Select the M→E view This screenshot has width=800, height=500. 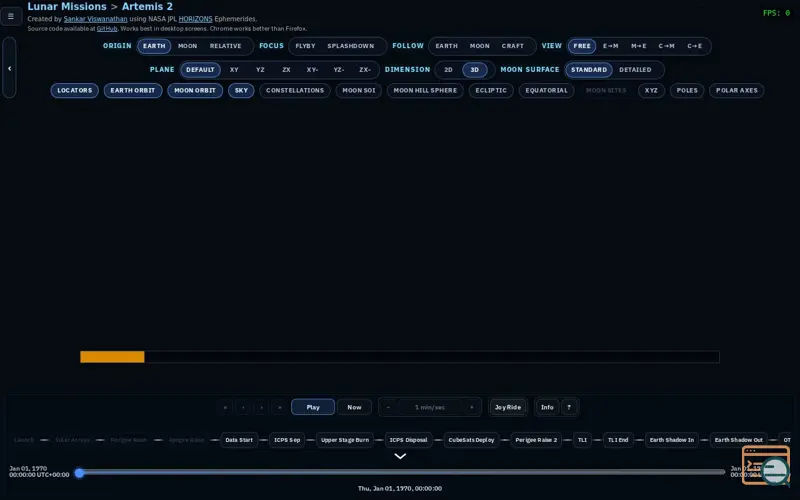tap(638, 46)
